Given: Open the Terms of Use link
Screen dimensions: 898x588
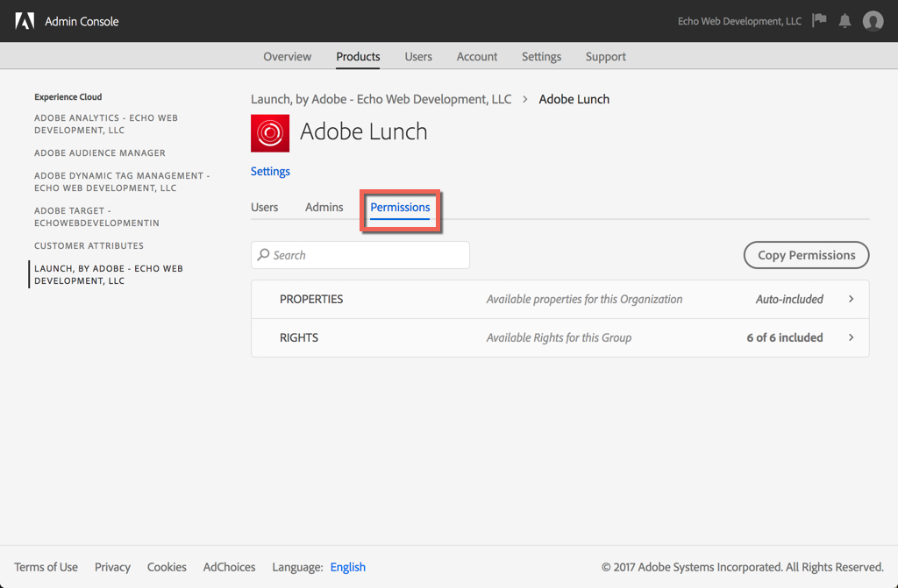Looking at the screenshot, I should 46,567.
